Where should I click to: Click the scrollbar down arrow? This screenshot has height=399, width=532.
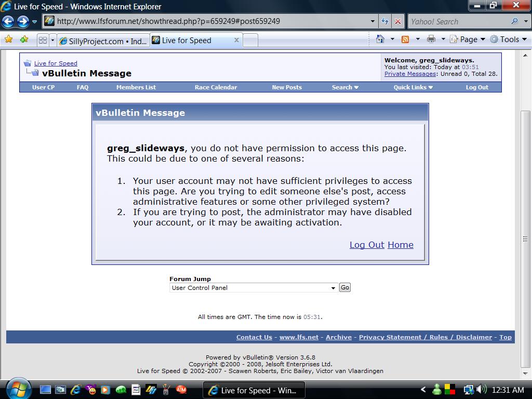(x=525, y=374)
